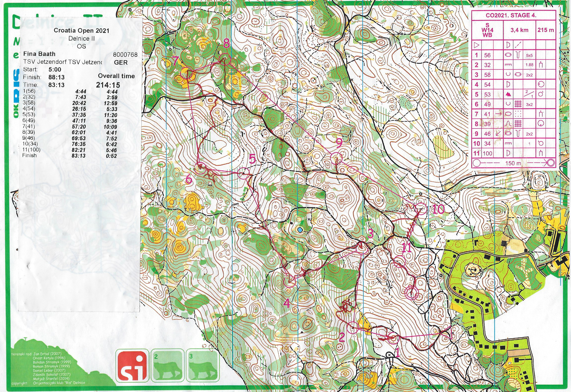Select the 215 m climb cell
Screen dimensions: 571x392
click(545, 30)
